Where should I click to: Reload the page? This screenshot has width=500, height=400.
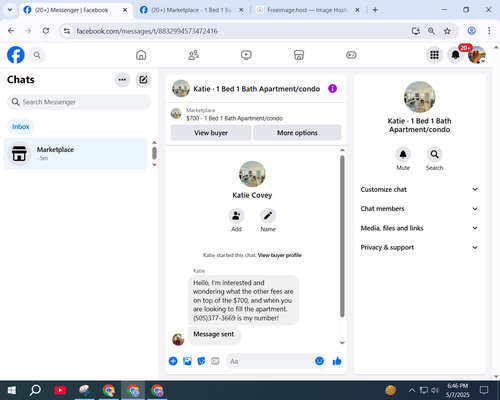[46, 31]
